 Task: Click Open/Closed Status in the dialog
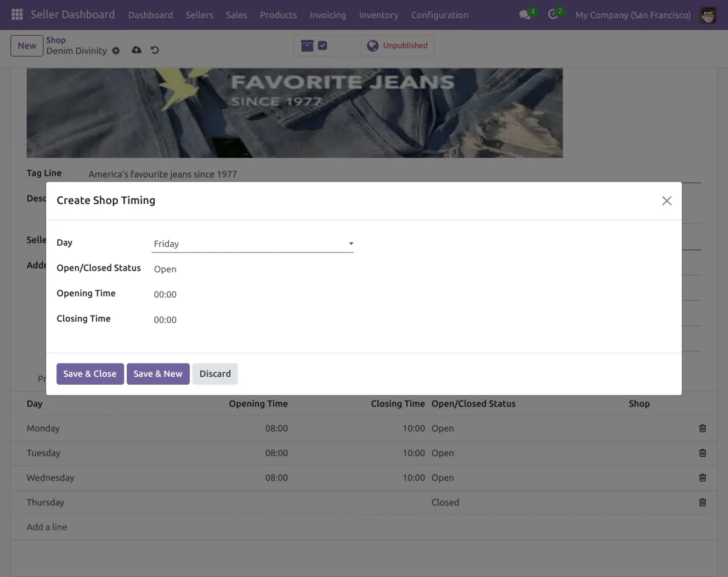(164, 268)
